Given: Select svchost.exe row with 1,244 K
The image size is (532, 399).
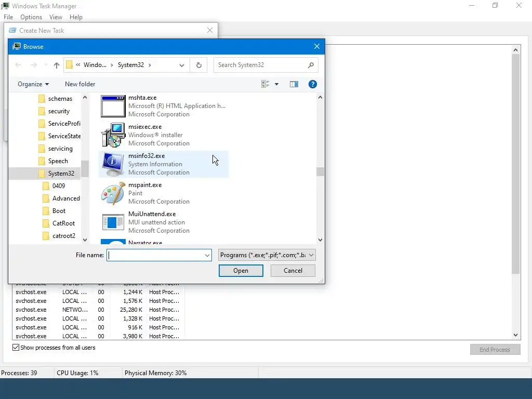Looking at the screenshot, I should (98, 292).
